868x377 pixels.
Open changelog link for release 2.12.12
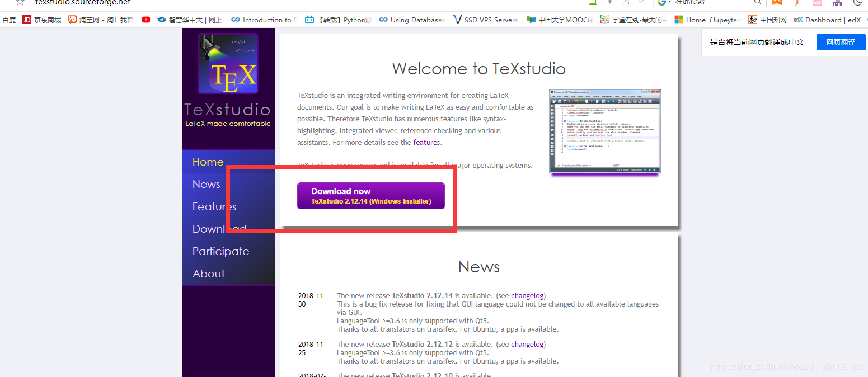(x=527, y=345)
